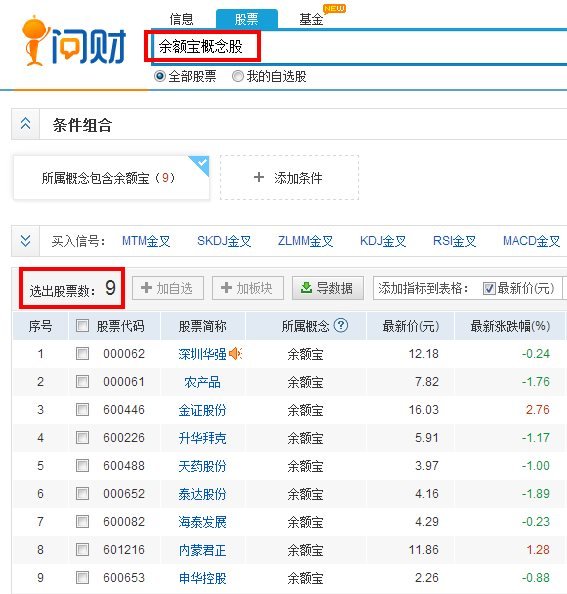Check the box for stock 600488
This screenshot has width=567, height=594.
(82, 466)
